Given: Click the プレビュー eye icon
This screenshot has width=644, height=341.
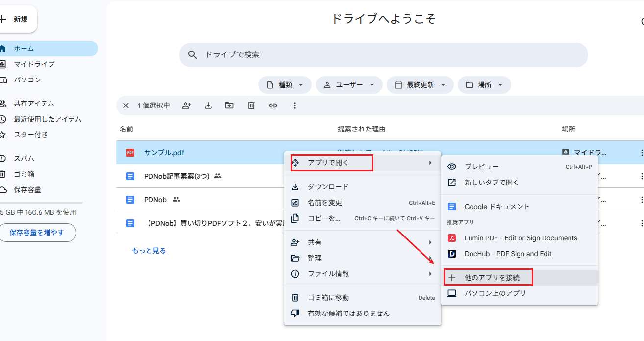Looking at the screenshot, I should click(452, 167).
